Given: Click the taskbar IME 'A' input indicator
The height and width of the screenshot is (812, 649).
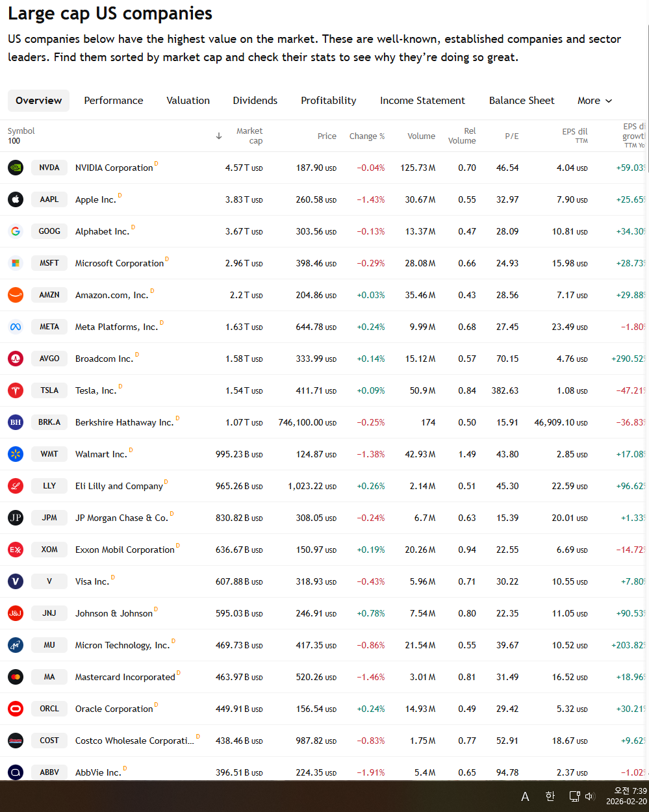Looking at the screenshot, I should point(525,796).
